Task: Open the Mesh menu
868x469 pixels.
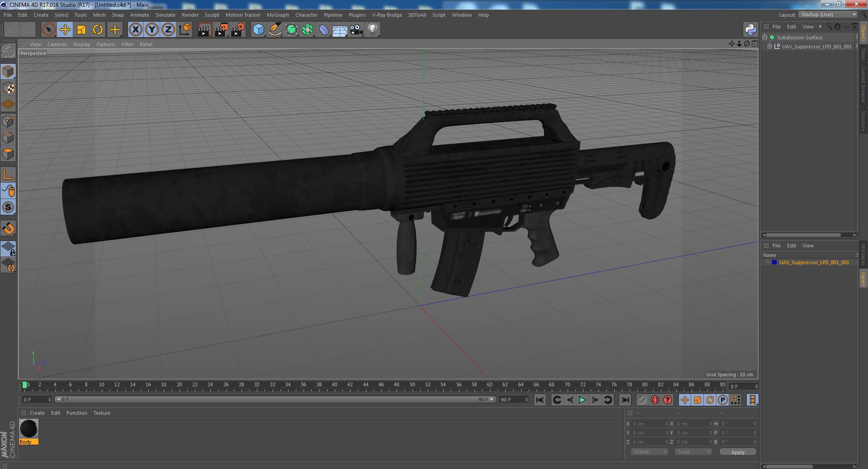Action: pos(99,15)
